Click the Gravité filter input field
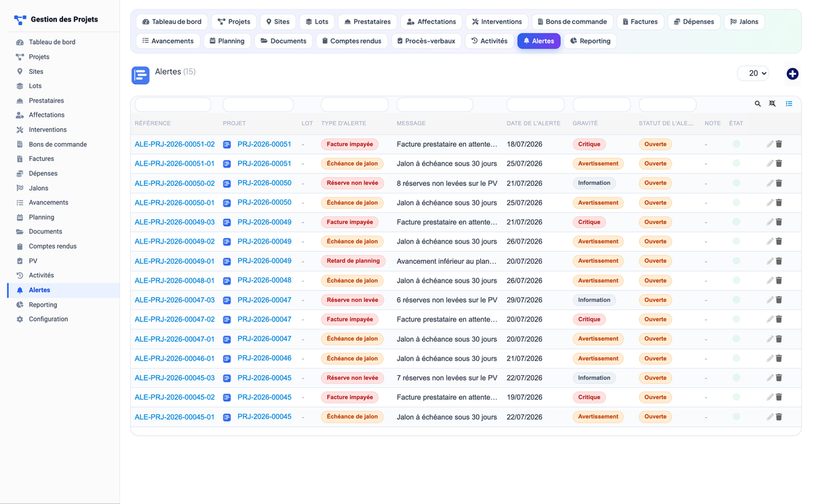 [602, 104]
